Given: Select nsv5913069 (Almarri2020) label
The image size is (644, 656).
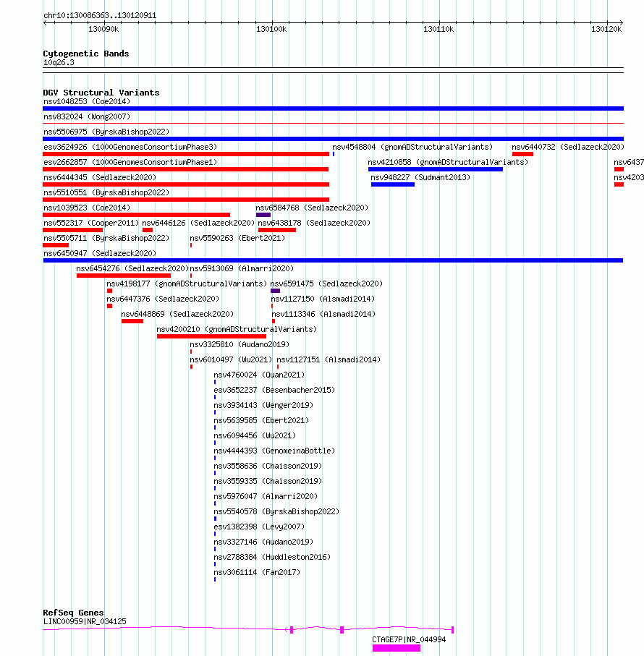Looking at the screenshot, I should tap(242, 268).
